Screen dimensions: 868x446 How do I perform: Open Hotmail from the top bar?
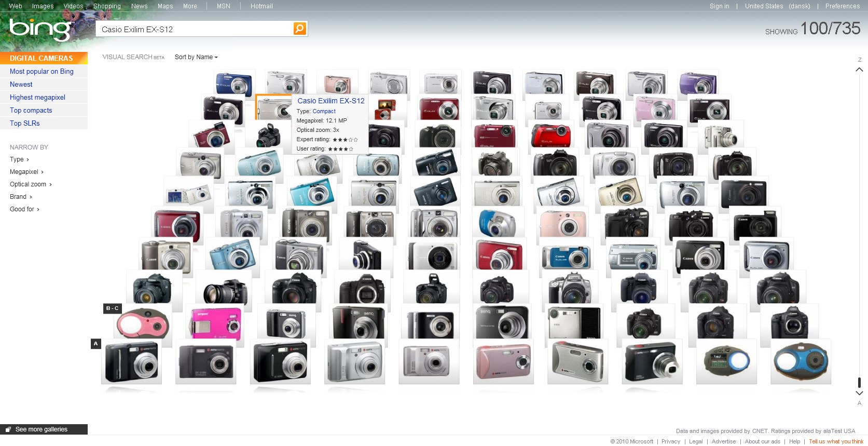pyautogui.click(x=261, y=6)
